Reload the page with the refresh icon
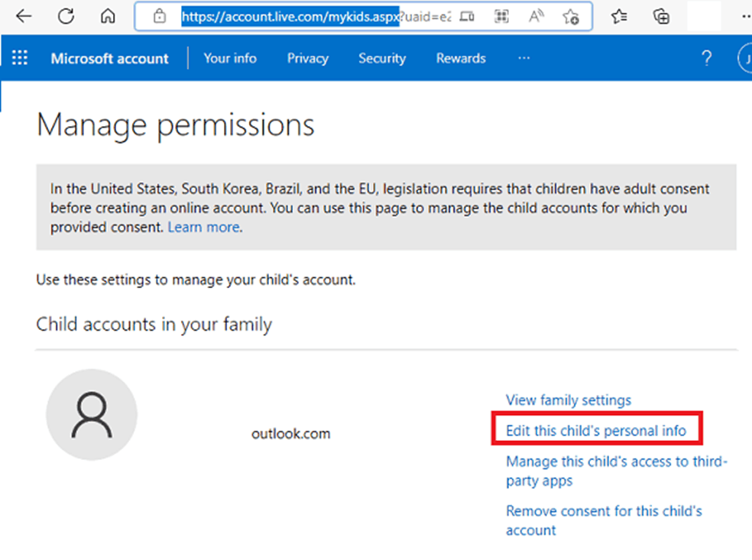This screenshot has height=560, width=752. tap(66, 16)
